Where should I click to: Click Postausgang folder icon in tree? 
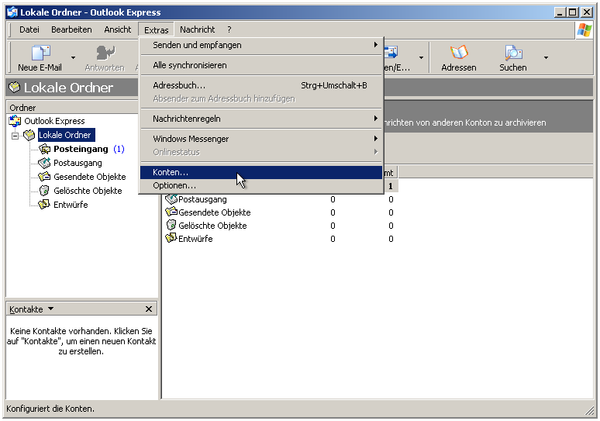(x=44, y=163)
